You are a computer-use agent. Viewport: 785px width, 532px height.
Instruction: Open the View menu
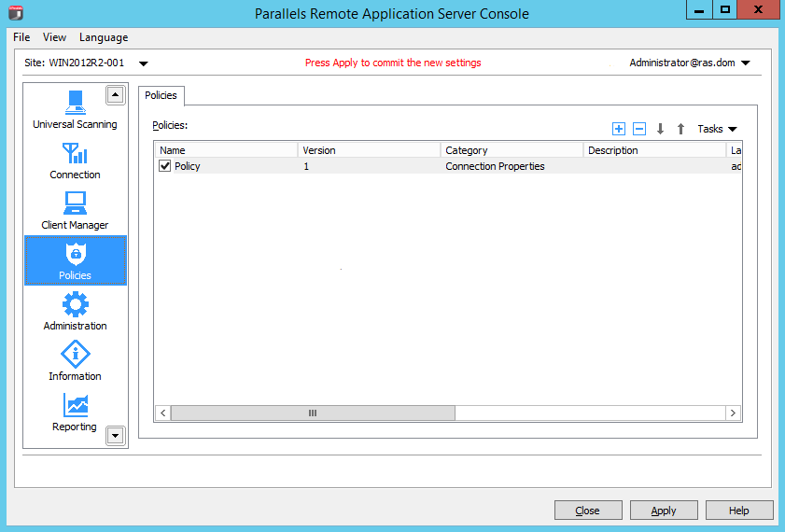click(54, 37)
